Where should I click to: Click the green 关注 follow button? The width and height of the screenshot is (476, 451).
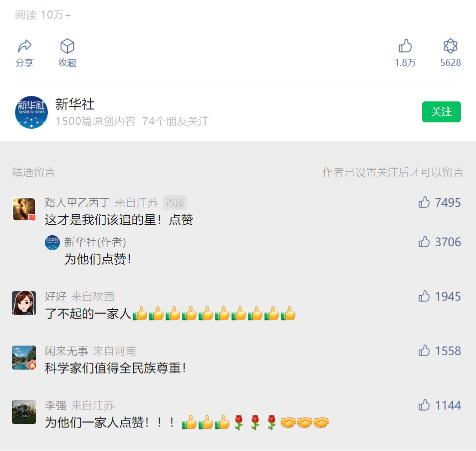pyautogui.click(x=442, y=112)
